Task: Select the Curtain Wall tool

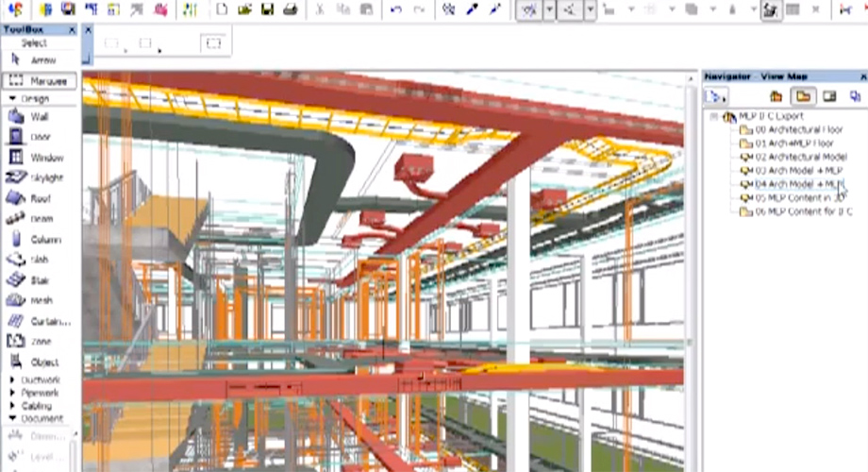Action: [39, 321]
